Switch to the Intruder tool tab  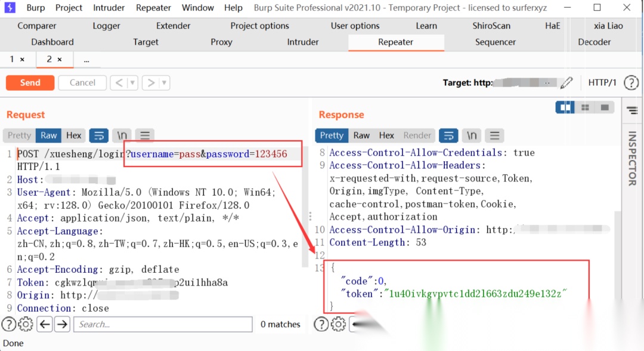coord(303,42)
